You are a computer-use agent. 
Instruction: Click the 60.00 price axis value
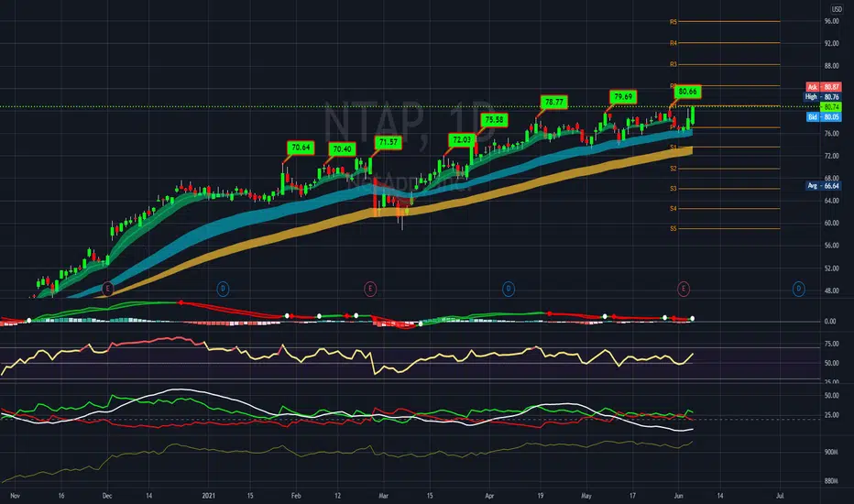tap(831, 223)
